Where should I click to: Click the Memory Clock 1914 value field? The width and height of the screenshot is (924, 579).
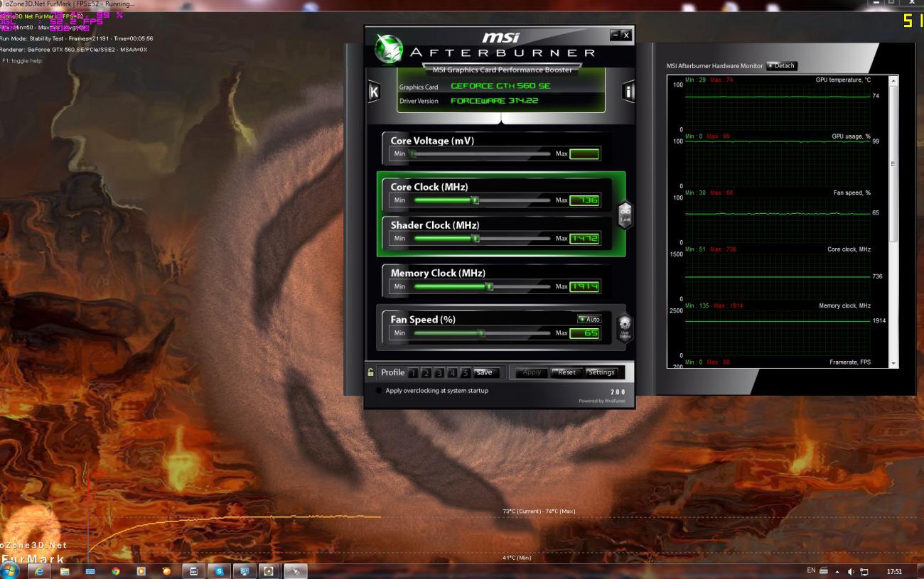coord(584,287)
